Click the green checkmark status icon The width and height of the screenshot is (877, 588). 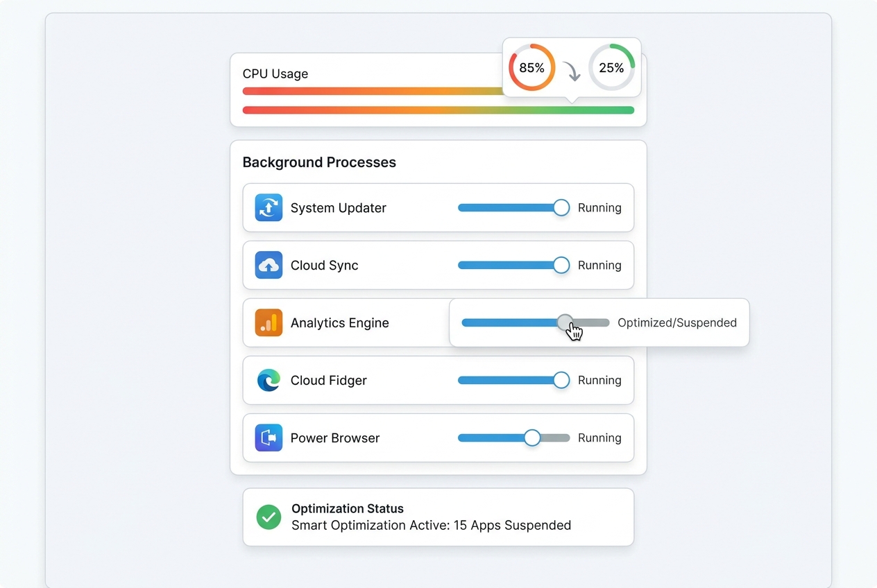coord(269,517)
